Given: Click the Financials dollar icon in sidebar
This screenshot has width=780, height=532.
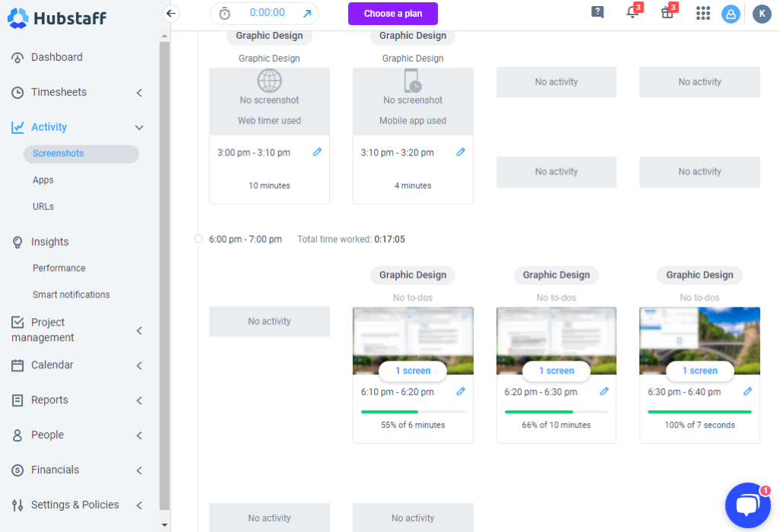Looking at the screenshot, I should 17,470.
